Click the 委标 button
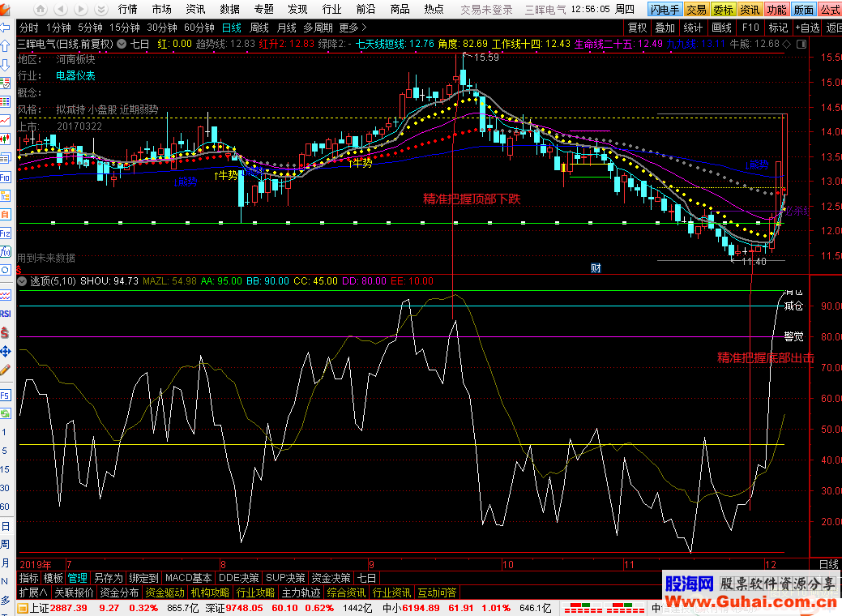 [x=723, y=10]
